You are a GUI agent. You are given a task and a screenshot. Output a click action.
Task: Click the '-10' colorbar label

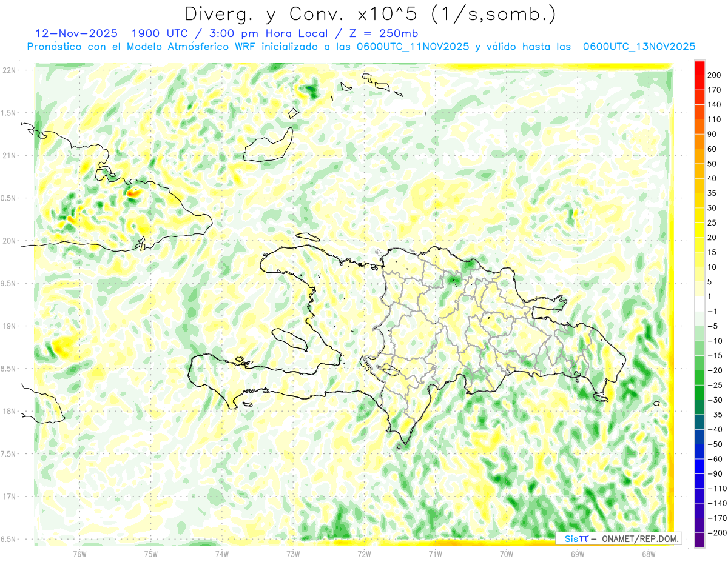coord(715,341)
